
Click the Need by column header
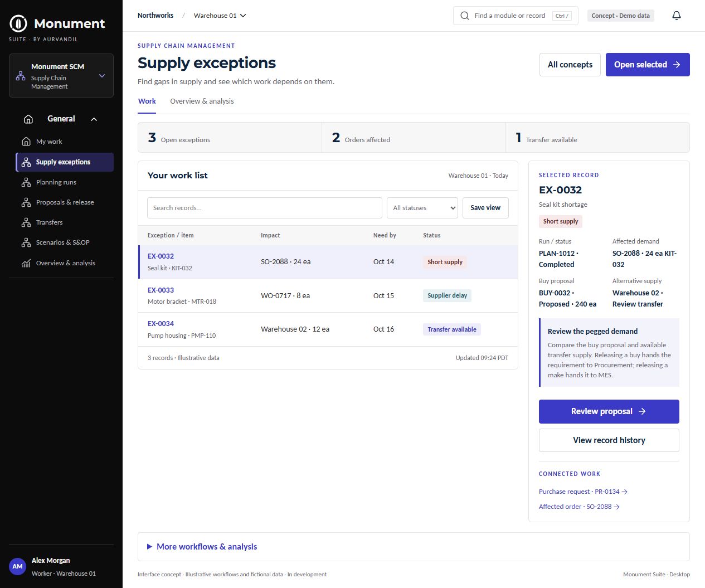click(385, 235)
